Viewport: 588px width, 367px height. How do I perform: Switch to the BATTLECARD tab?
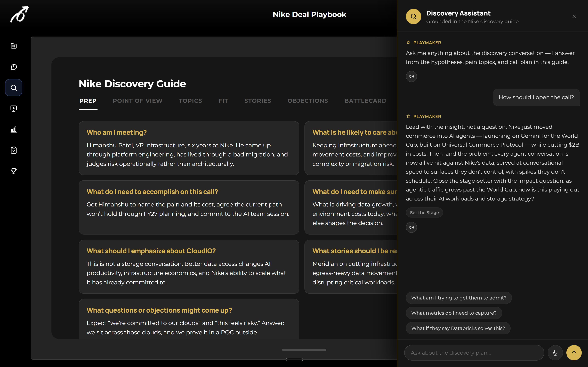[365, 101]
